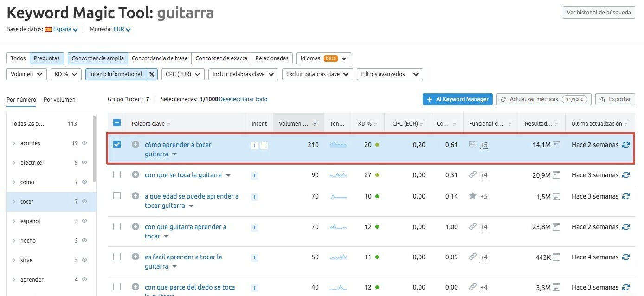Click refresh icon for 'es facil aprender a tocar la guitarra'
644x296 pixels.
click(x=626, y=257)
